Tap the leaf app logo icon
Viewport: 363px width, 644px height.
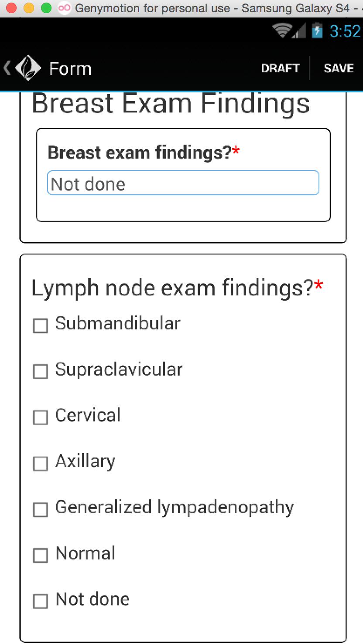click(28, 68)
